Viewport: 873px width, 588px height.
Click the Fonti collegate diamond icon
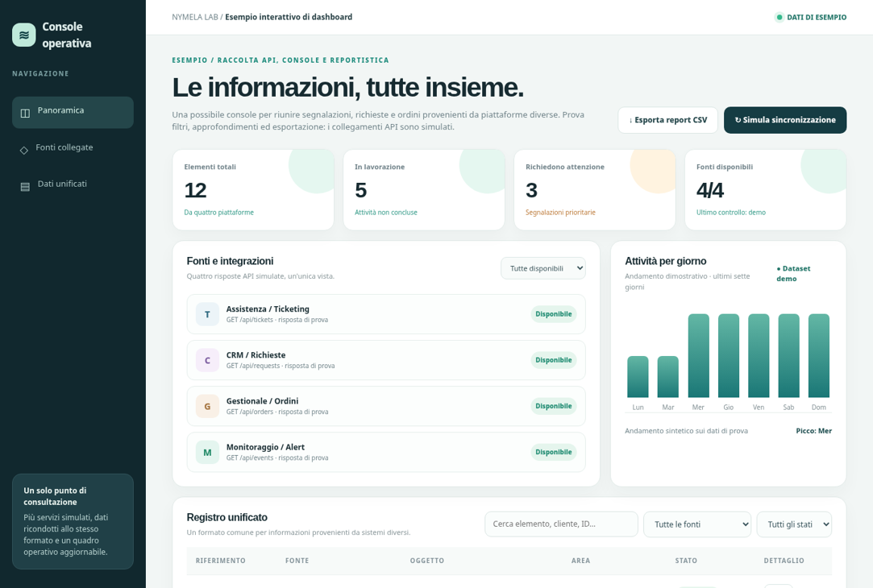click(x=24, y=150)
